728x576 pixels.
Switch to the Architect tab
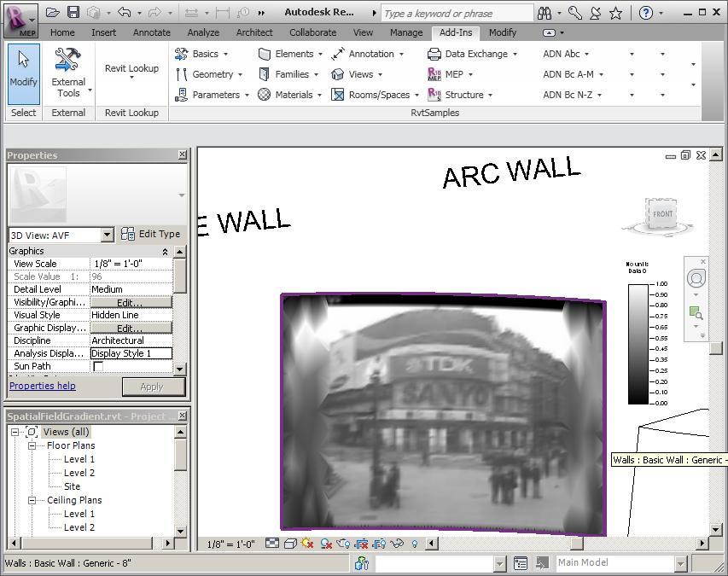(253, 32)
